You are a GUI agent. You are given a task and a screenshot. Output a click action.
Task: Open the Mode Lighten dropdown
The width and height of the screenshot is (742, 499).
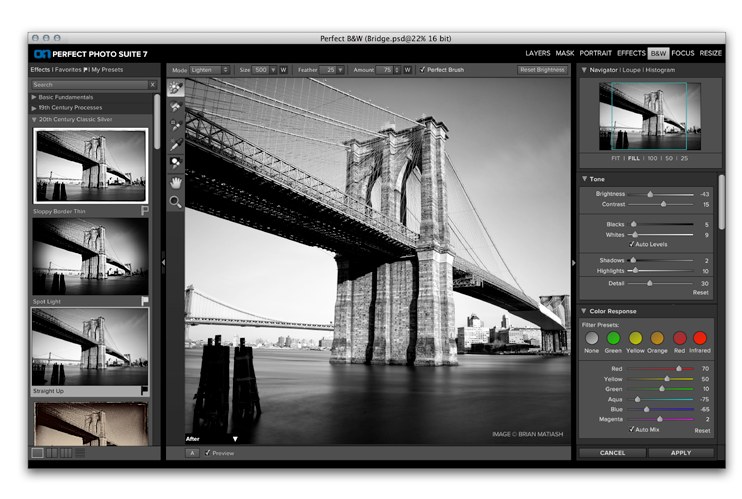click(209, 70)
